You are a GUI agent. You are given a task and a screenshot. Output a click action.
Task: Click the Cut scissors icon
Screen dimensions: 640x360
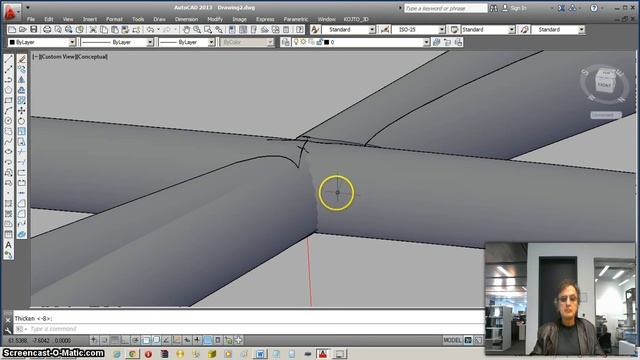click(93, 29)
